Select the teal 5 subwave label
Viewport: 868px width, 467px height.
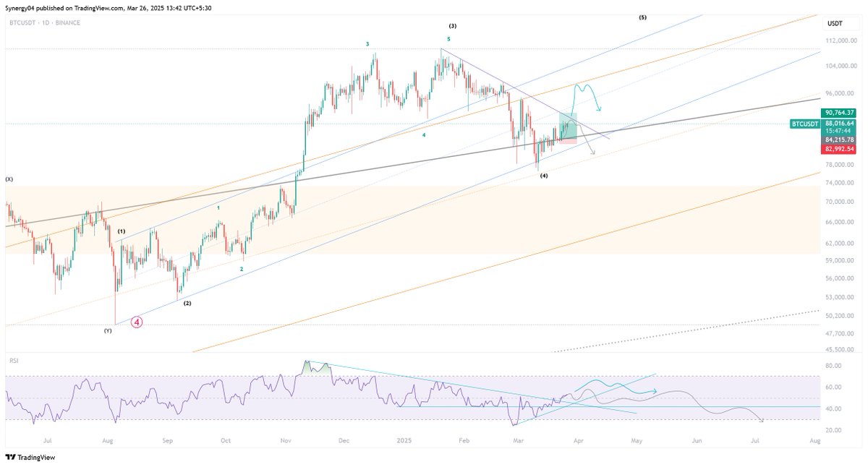click(448, 38)
